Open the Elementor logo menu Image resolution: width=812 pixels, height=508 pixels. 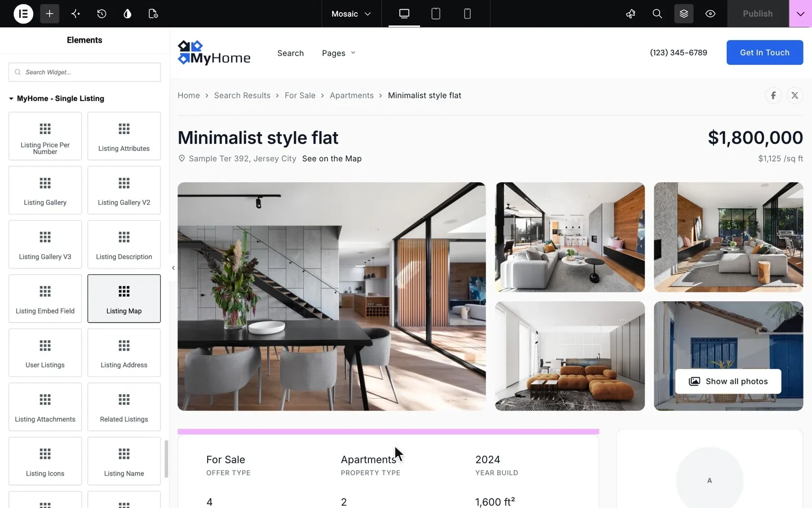(x=23, y=14)
